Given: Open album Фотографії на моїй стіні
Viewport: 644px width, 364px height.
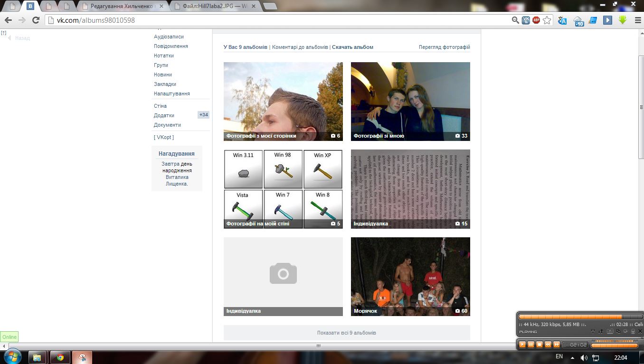Looking at the screenshot, I should coord(283,189).
